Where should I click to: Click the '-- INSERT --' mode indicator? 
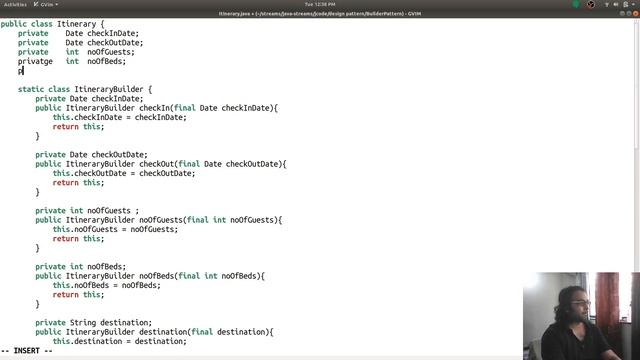click(x=27, y=351)
